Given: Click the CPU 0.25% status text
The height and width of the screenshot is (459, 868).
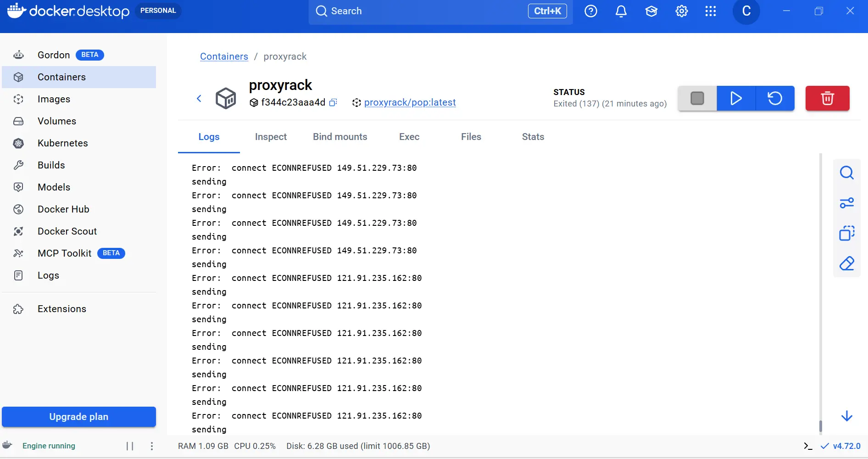Looking at the screenshot, I should pos(255,446).
